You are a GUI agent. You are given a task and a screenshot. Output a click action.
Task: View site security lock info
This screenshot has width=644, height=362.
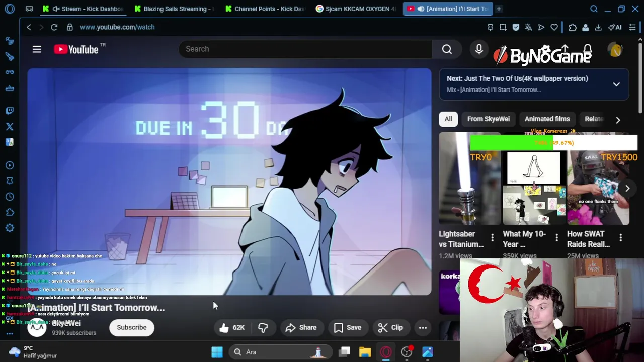pos(69,27)
